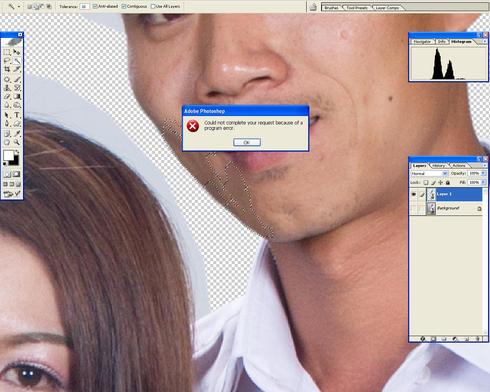Viewport: 490px width, 392px height.
Task: Toggle lock transparent pixels
Action: point(426,183)
